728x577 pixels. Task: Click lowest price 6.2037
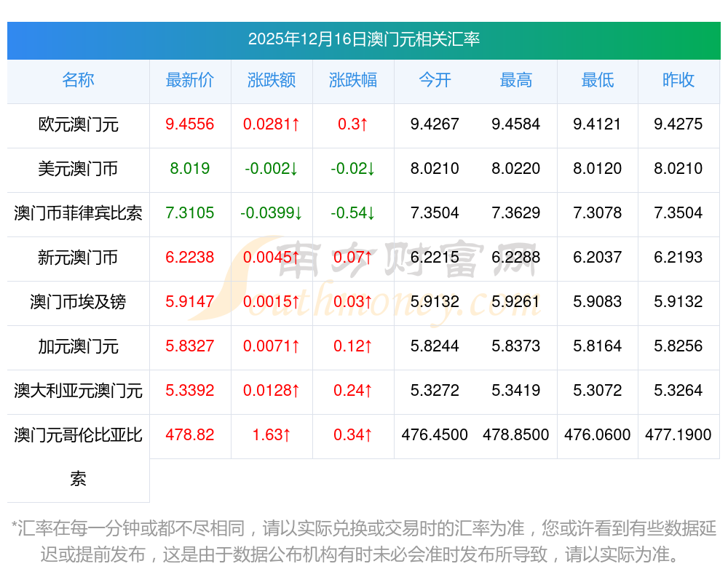[597, 257]
